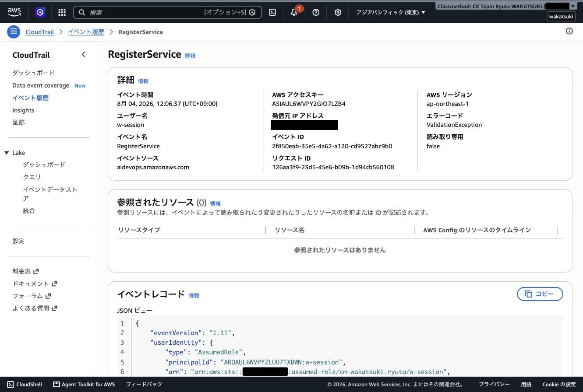
Task: Click event ID 2f850eab-35e5-4a62-a120-cd9527abc9b0
Action: 332,146
